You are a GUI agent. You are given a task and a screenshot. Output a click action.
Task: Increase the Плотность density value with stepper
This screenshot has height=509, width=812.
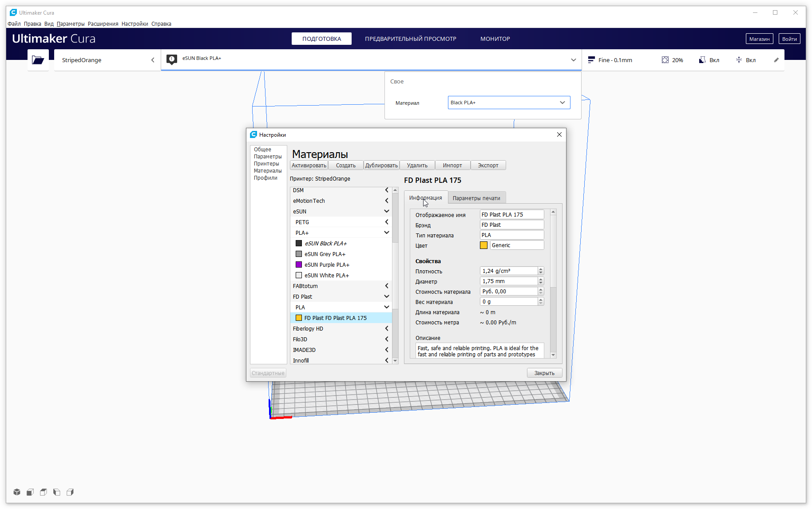tap(541, 269)
